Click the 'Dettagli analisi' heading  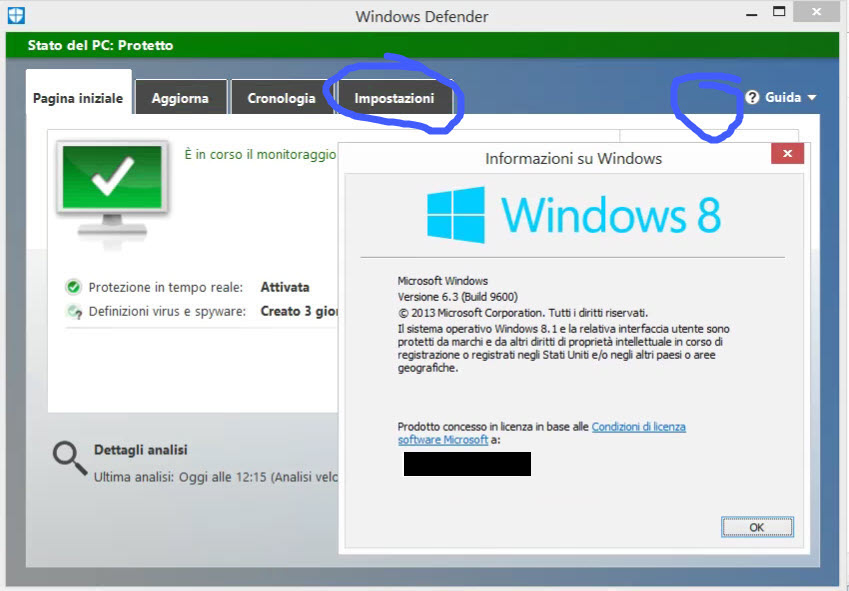[141, 450]
